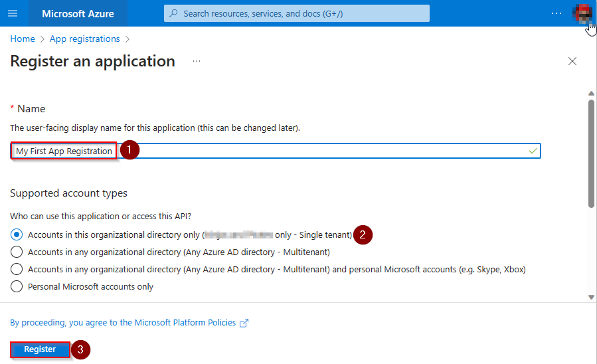The height and width of the screenshot is (364, 597).
Task: Open more options ellipsis beside page title
Action: [197, 61]
